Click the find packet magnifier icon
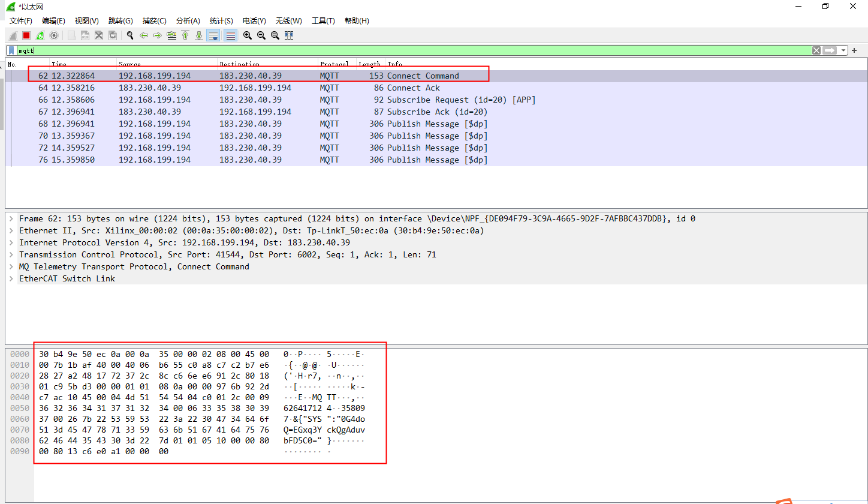Image resolution: width=868 pixels, height=504 pixels. [129, 35]
